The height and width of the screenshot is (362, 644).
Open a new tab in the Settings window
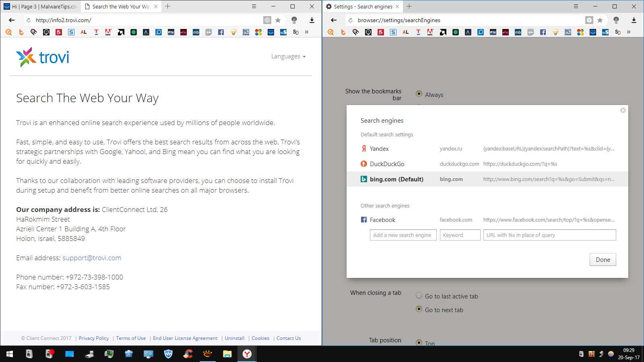point(409,6)
